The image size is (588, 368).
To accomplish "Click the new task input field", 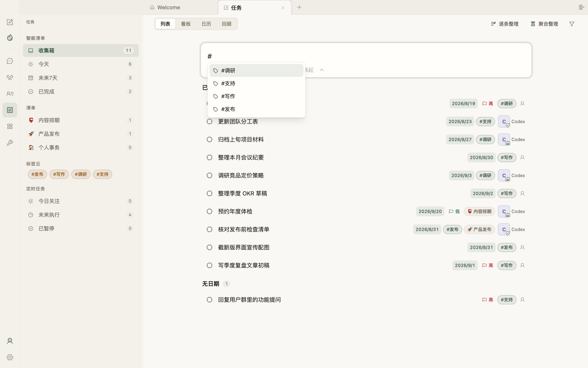I will 366,56.
